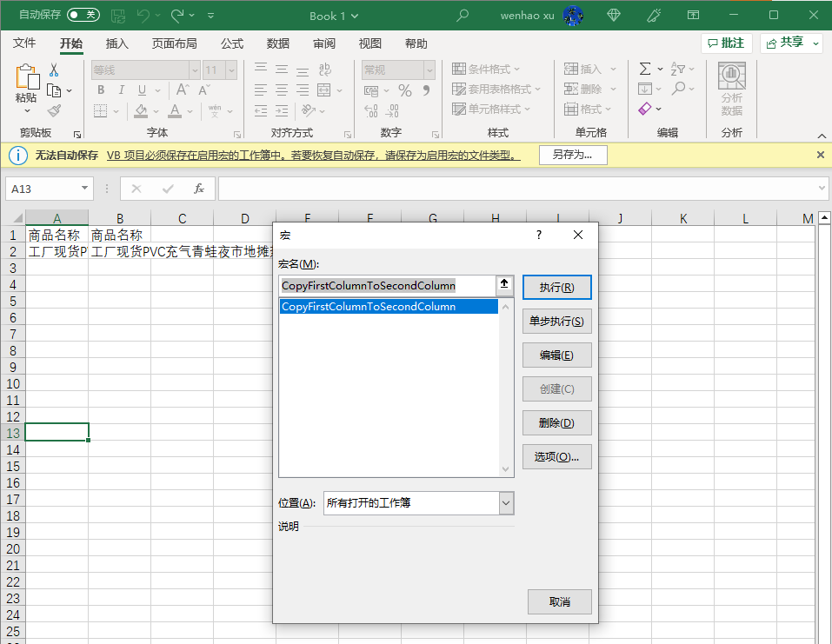Image resolution: width=832 pixels, height=644 pixels.
Task: Run the macro with 执行 button
Action: [x=556, y=288]
